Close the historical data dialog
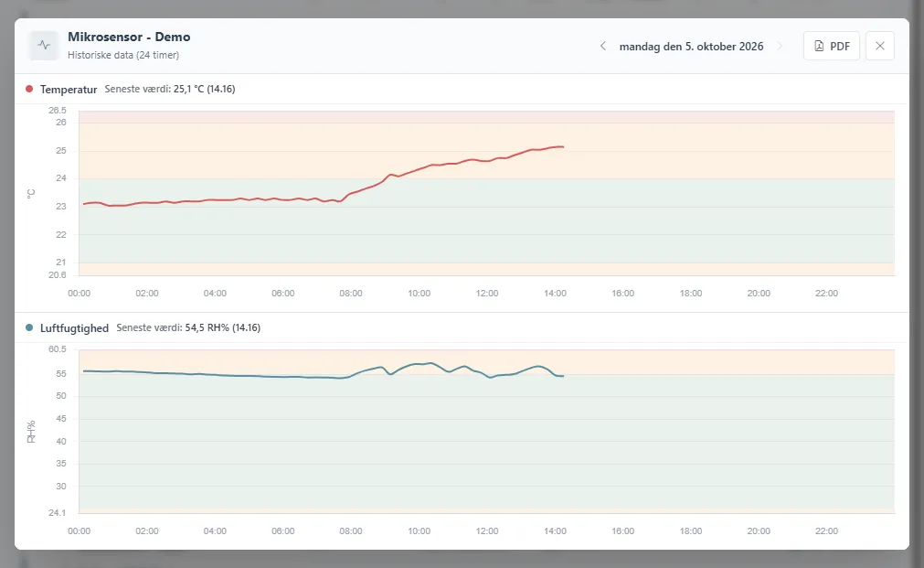The height and width of the screenshot is (568, 924). tap(880, 46)
